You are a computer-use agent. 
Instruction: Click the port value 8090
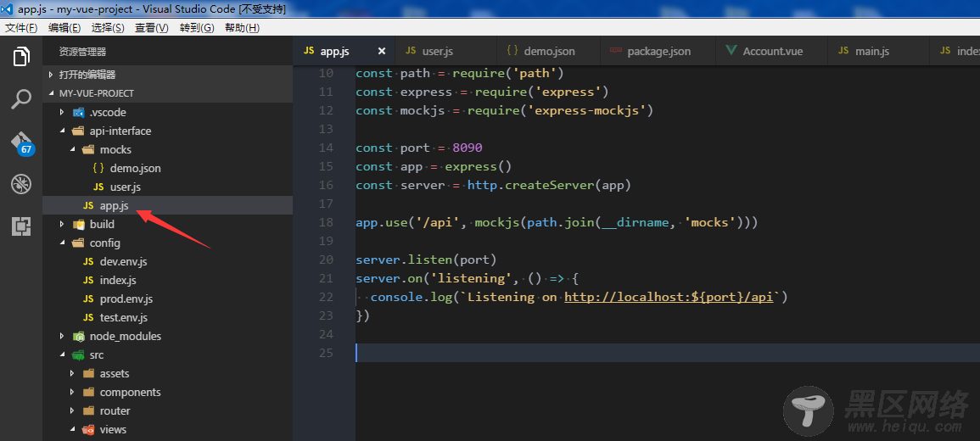[x=468, y=148]
